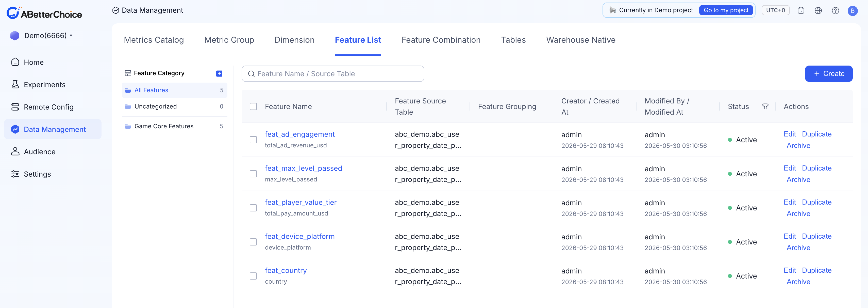Viewport: 868px width, 308px height.
Task: Click the All Features folder icon
Action: [128, 90]
